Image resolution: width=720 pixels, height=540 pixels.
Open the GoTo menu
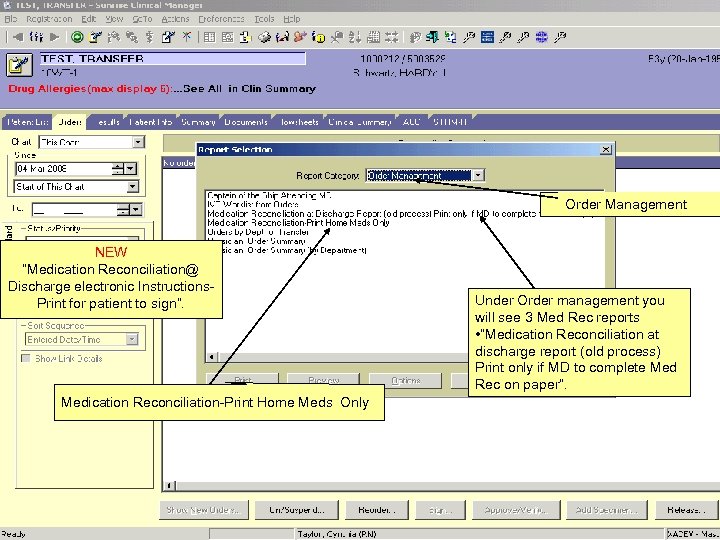[142, 19]
